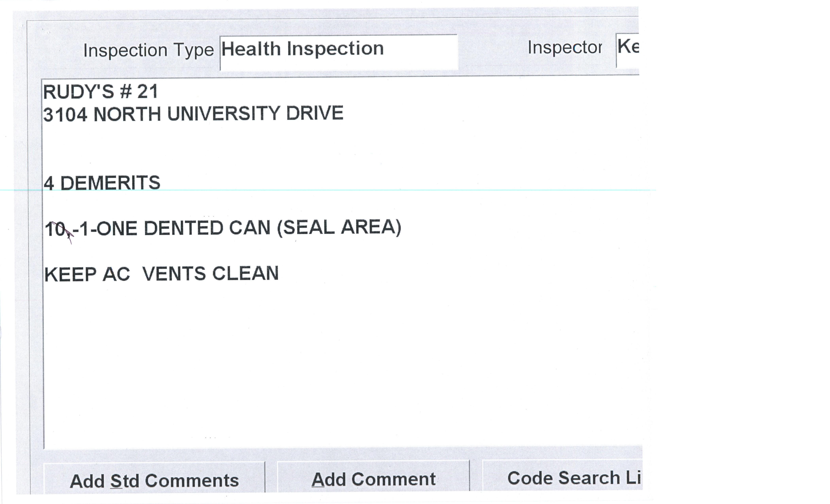Click the word UNIVERSITY in the address
This screenshot has width=830, height=504.
coord(224,114)
